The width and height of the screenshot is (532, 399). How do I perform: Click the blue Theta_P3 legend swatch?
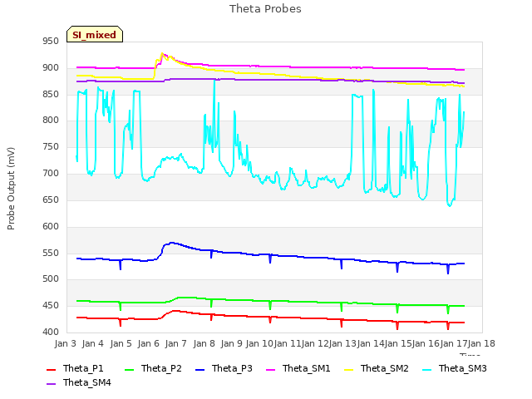point(200,369)
